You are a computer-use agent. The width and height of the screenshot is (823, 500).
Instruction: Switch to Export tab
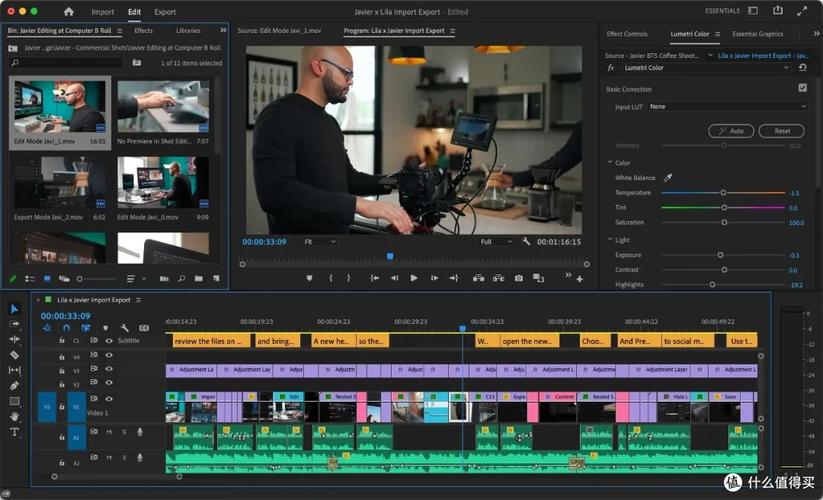tap(165, 12)
